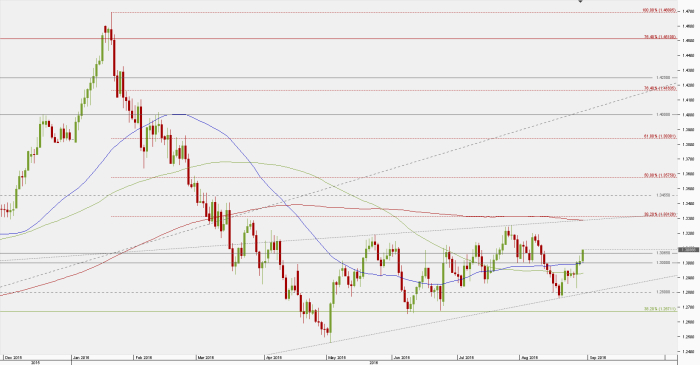Viewport: 700px width, 365px height.
Task: Click the Jan 2016 time axis label
Action: pos(81,357)
